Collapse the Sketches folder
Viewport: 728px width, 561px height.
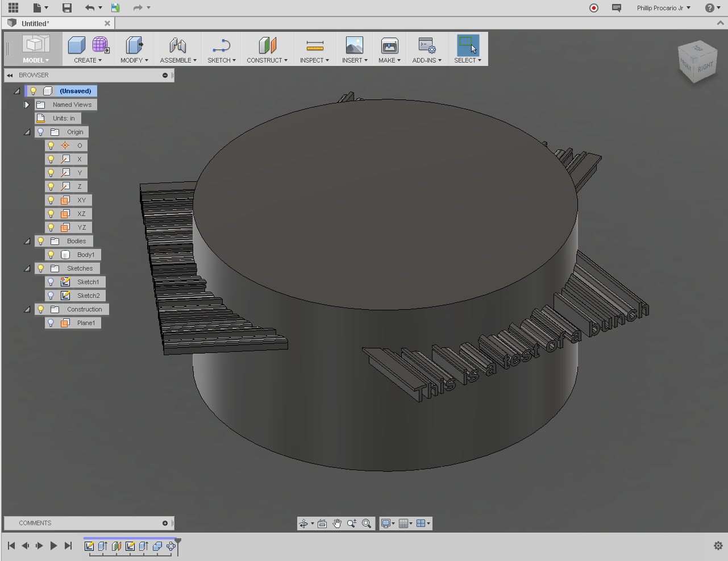[x=27, y=268]
